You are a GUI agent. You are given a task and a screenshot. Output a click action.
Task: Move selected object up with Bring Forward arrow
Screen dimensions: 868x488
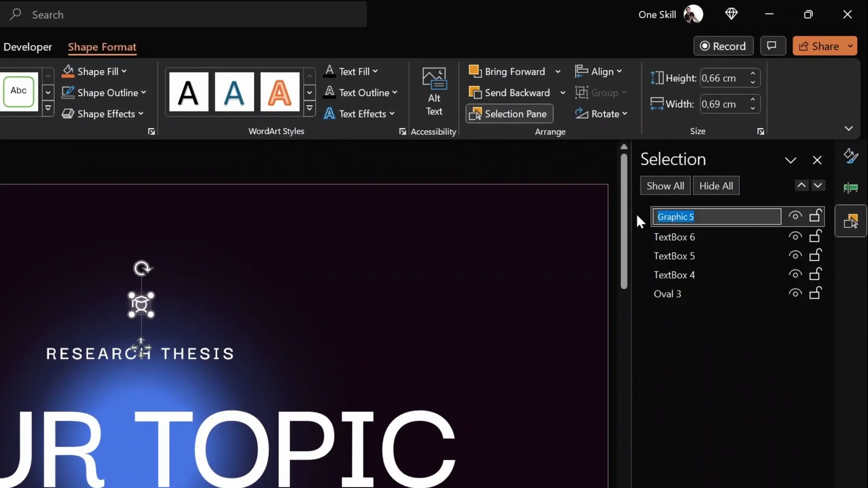[802, 186]
